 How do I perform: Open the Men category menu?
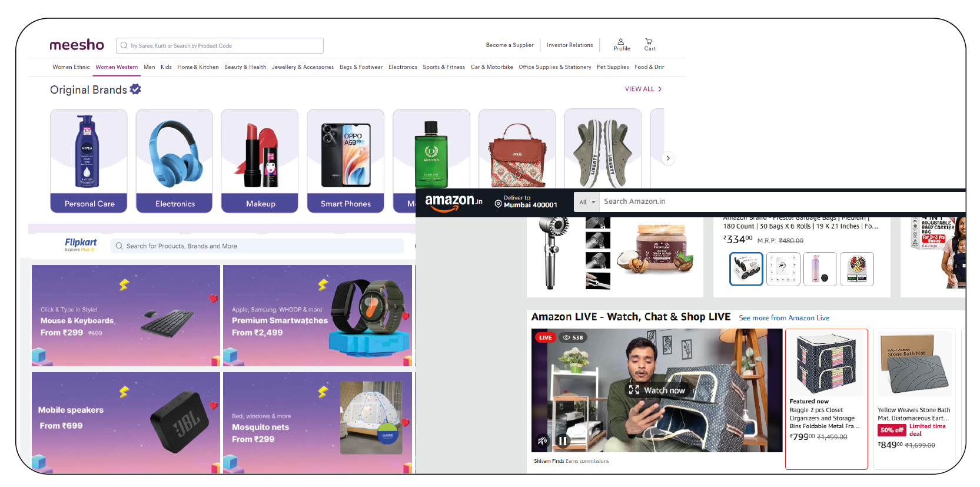[150, 67]
